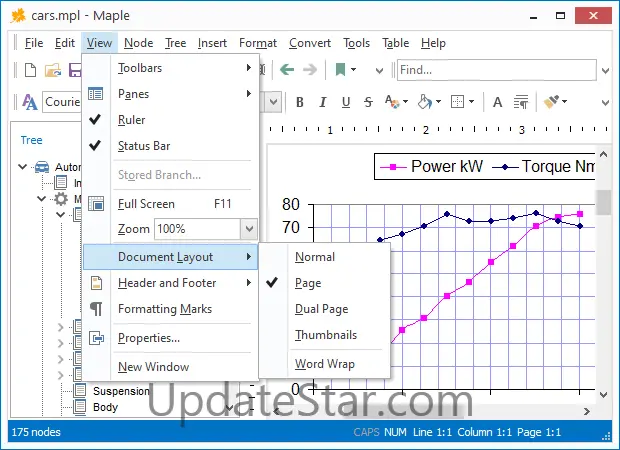Click the Save floppy disk icon
620x450 pixels.
pyautogui.click(x=75, y=70)
